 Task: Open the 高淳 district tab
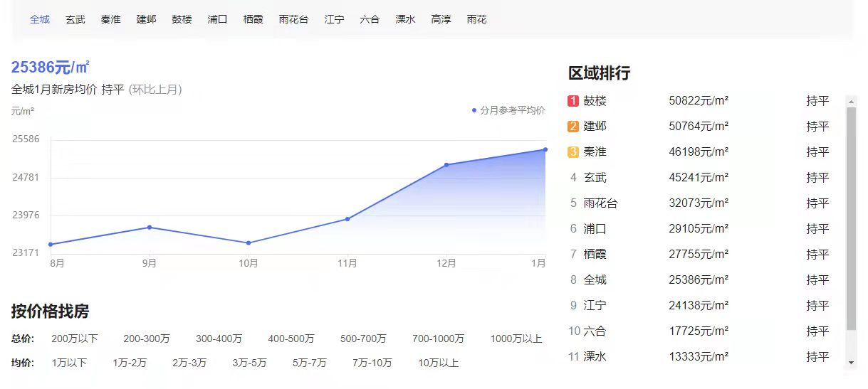(441, 20)
